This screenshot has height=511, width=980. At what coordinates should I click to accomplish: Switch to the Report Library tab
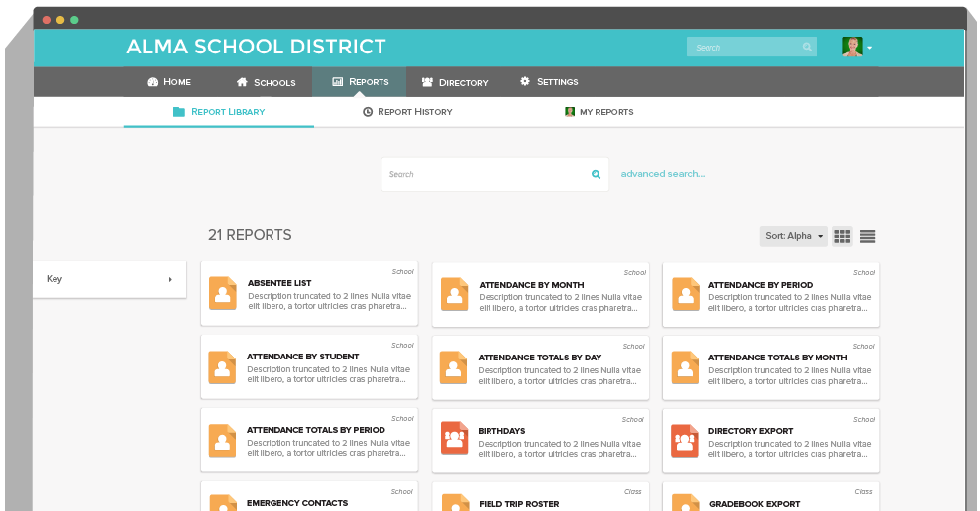[219, 112]
